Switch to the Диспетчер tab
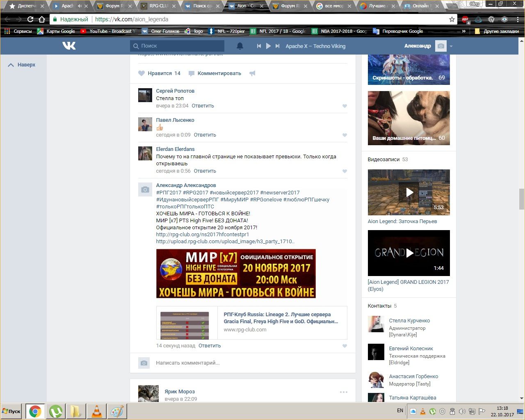Viewport: 525px width, 420px height. click(x=27, y=6)
